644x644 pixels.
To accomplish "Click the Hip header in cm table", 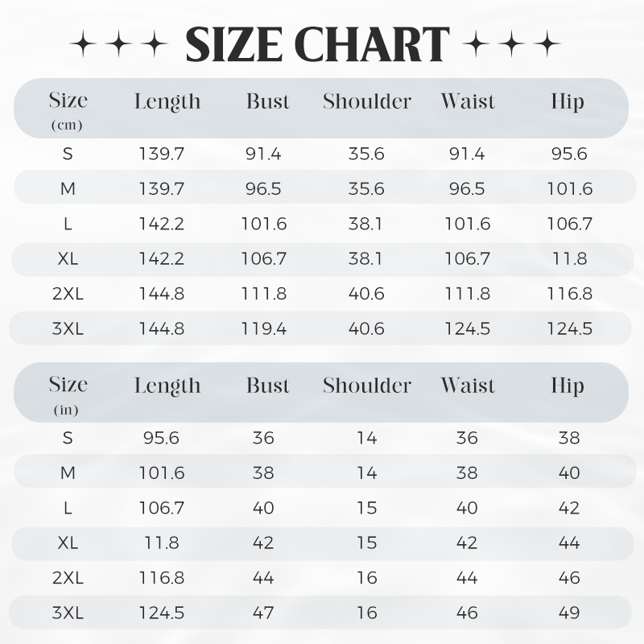I will click(568, 101).
